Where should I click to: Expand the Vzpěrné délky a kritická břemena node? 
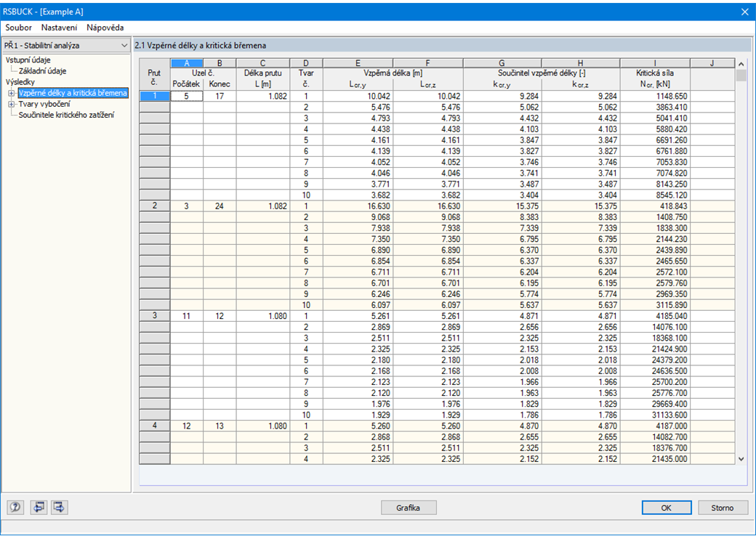click(x=11, y=93)
